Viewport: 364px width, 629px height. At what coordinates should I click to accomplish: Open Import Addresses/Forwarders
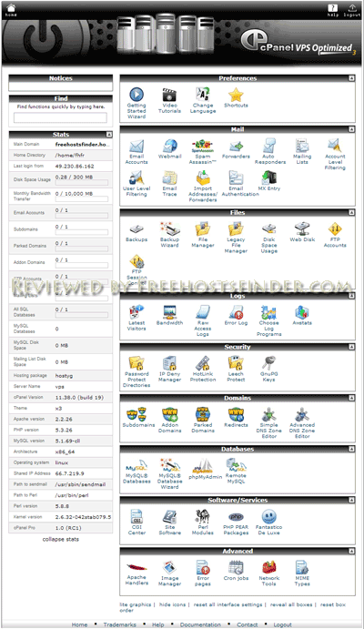click(203, 187)
